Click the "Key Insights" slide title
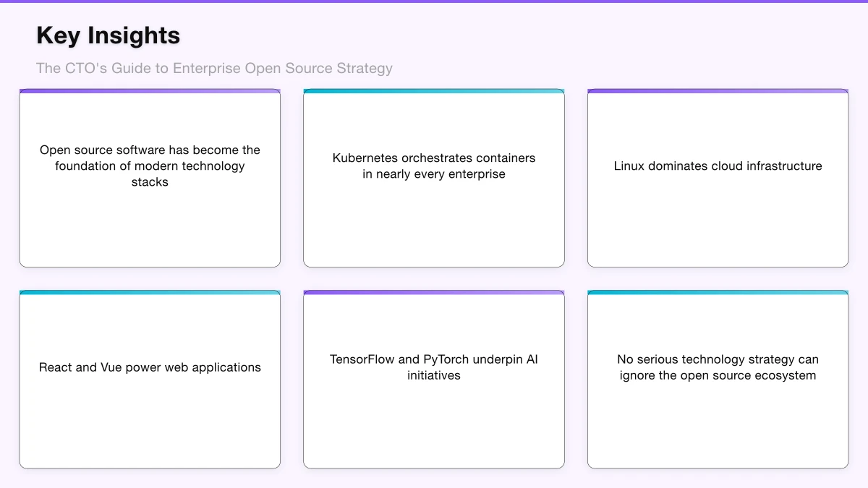Image resolution: width=868 pixels, height=488 pixels. (x=109, y=35)
